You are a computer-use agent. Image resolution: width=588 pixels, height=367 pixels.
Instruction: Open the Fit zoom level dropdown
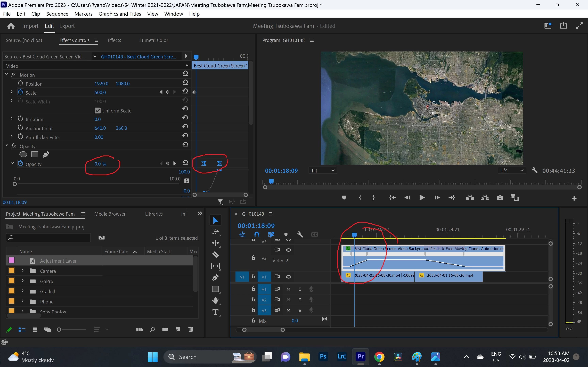pos(323,171)
